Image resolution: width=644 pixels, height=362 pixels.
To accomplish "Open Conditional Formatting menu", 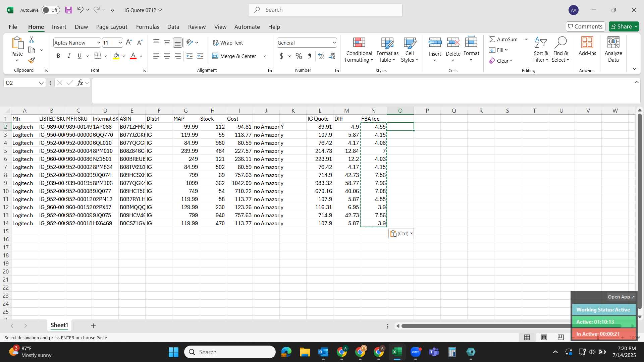I will [359, 50].
